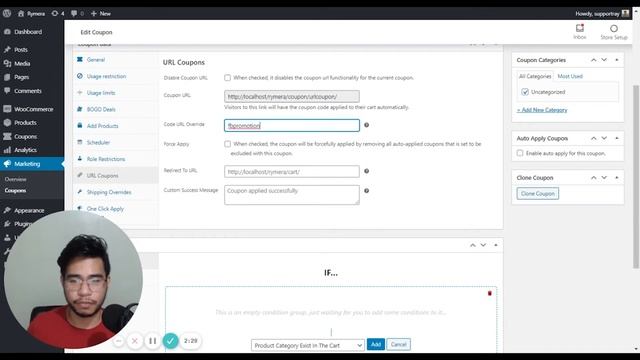Pause the screen recording
This screenshot has height=360, width=640.
point(153,341)
